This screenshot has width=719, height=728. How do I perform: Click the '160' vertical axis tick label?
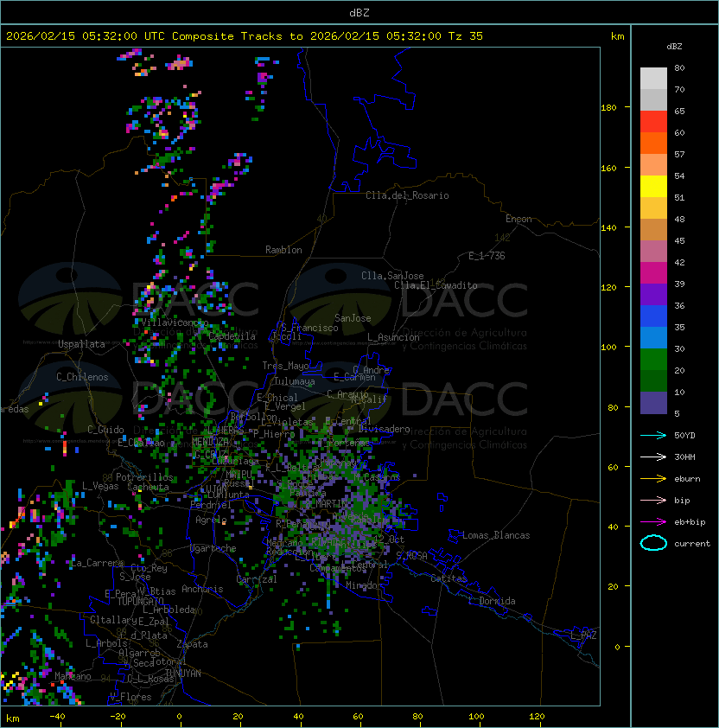tap(608, 168)
